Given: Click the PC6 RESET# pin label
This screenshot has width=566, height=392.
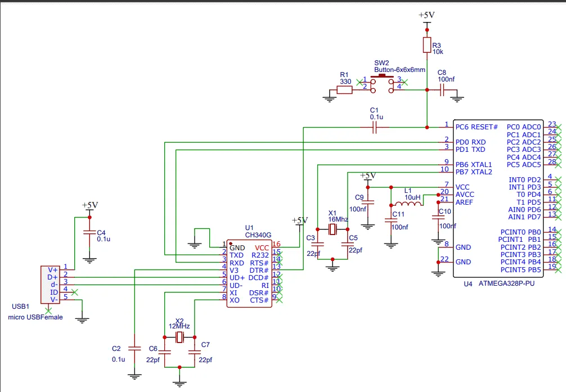Looking at the screenshot, I should pos(477,127).
